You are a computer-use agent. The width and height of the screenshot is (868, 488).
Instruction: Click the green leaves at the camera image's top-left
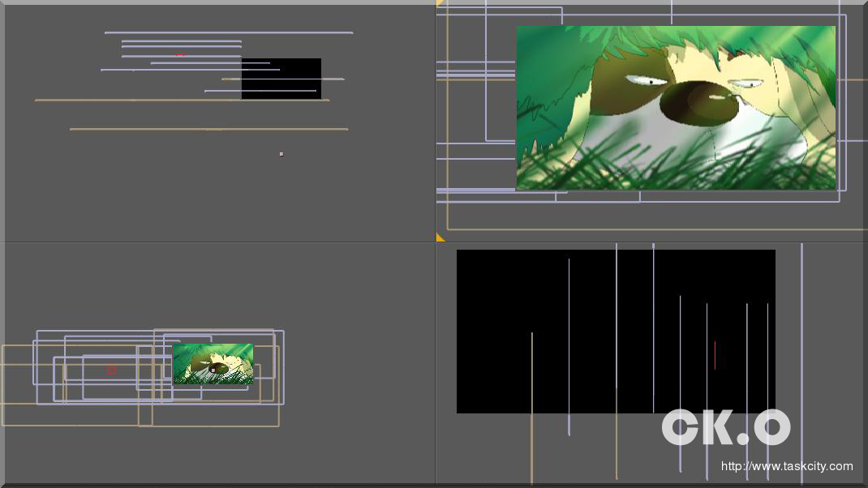(x=552, y=57)
